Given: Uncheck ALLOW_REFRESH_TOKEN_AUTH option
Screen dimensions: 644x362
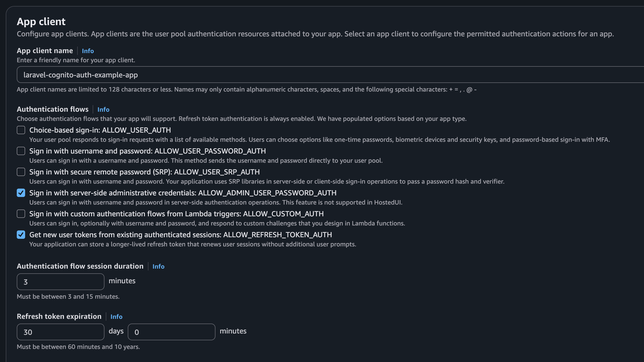Looking at the screenshot, I should click(x=21, y=235).
